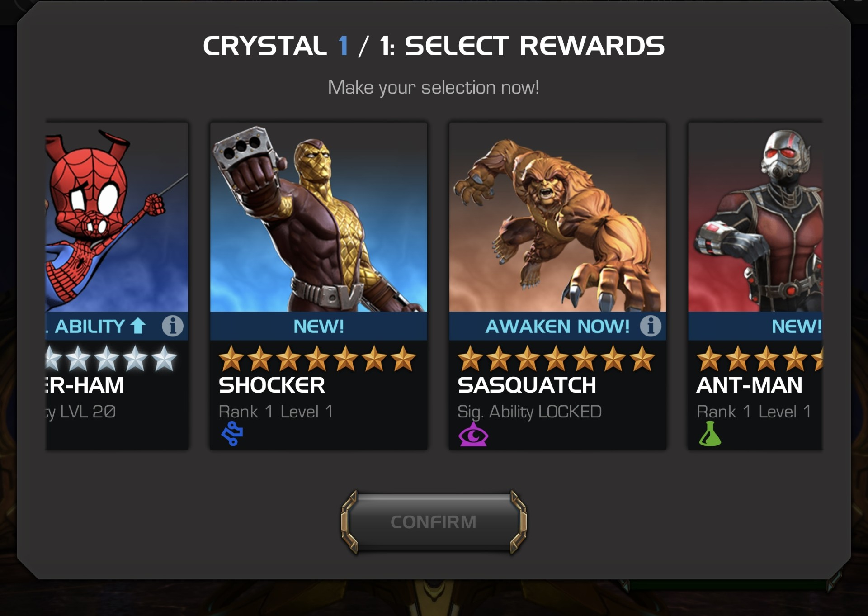
Task: Pick the Spider-Ham reward card portrait
Action: pyautogui.click(x=117, y=217)
